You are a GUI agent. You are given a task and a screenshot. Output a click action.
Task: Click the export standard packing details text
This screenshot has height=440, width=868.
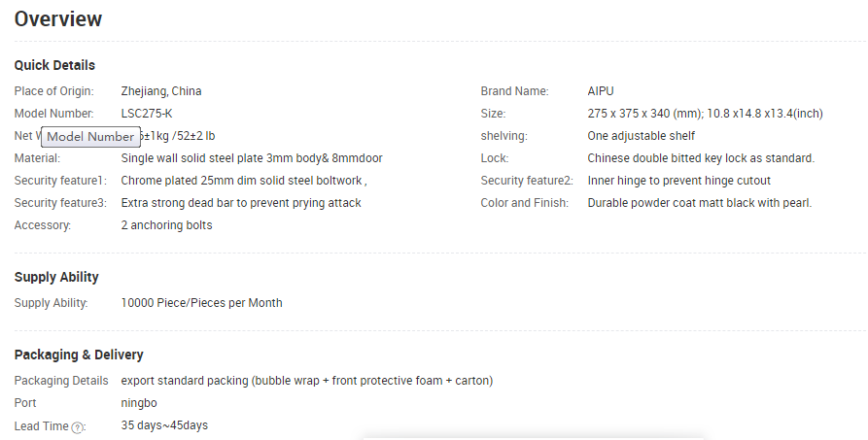coord(306,380)
